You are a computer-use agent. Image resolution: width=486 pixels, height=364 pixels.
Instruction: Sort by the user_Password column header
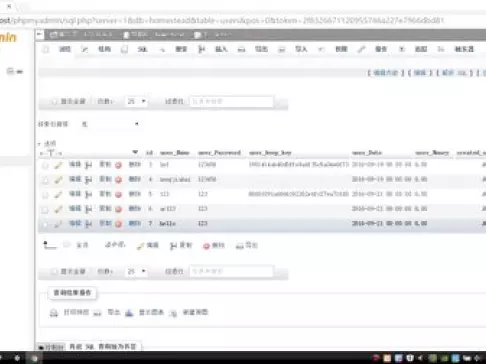click(219, 153)
